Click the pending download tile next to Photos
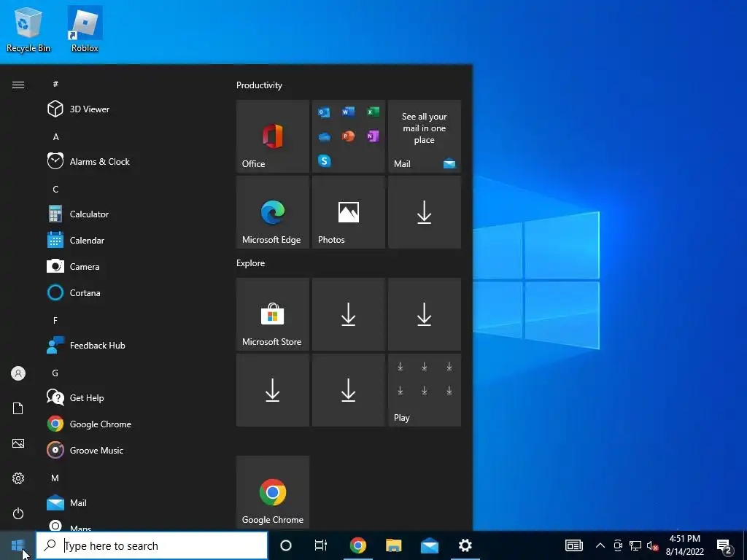Screen dimensions: 747x560 [425, 212]
